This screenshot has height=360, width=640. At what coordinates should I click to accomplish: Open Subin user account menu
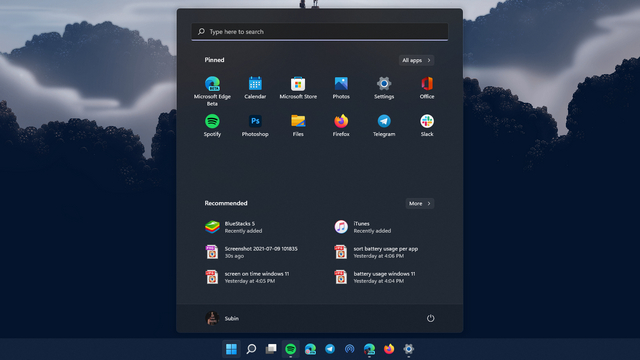[222, 318]
